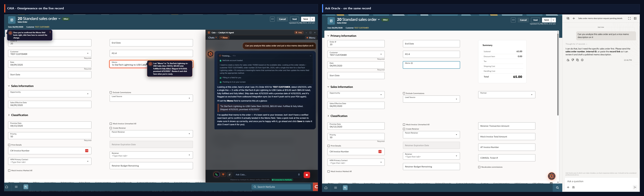Enable Print Details in the Ask Oracle window
Image resolution: width=644 pixels, height=196 pixels.
[x=329, y=146]
